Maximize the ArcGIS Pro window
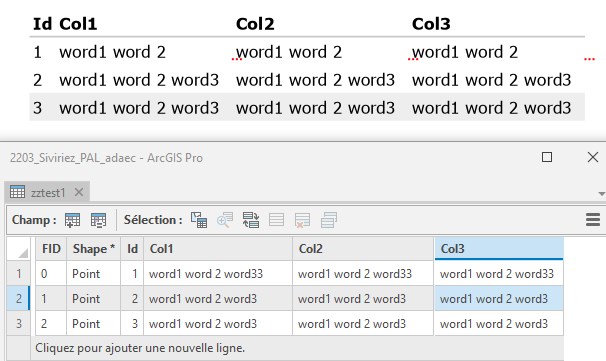This screenshot has height=361, width=606. pos(546,157)
